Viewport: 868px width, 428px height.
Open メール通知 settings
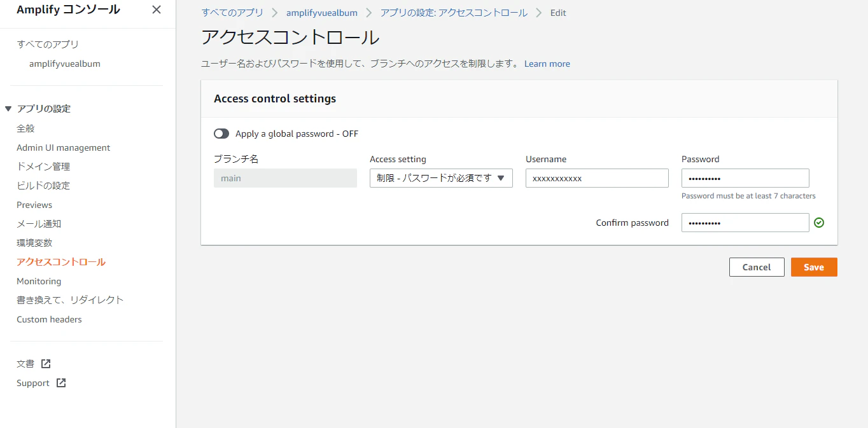pyautogui.click(x=39, y=224)
